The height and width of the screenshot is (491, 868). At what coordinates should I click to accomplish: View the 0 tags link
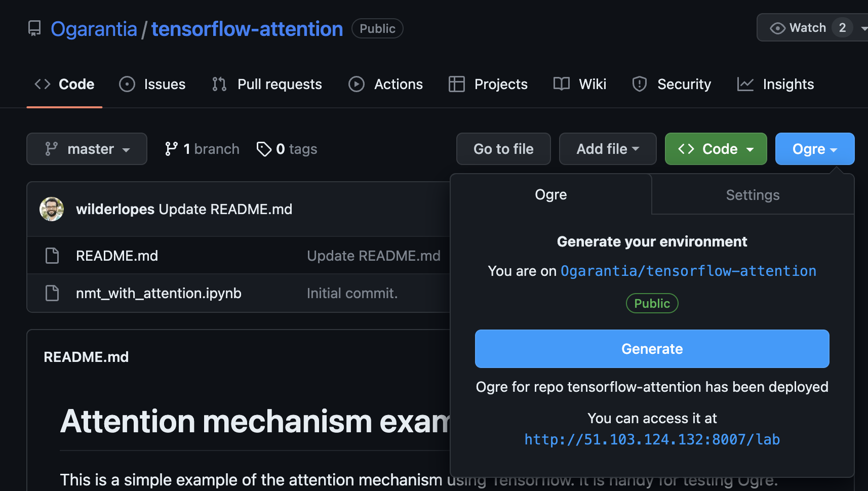[x=287, y=149]
